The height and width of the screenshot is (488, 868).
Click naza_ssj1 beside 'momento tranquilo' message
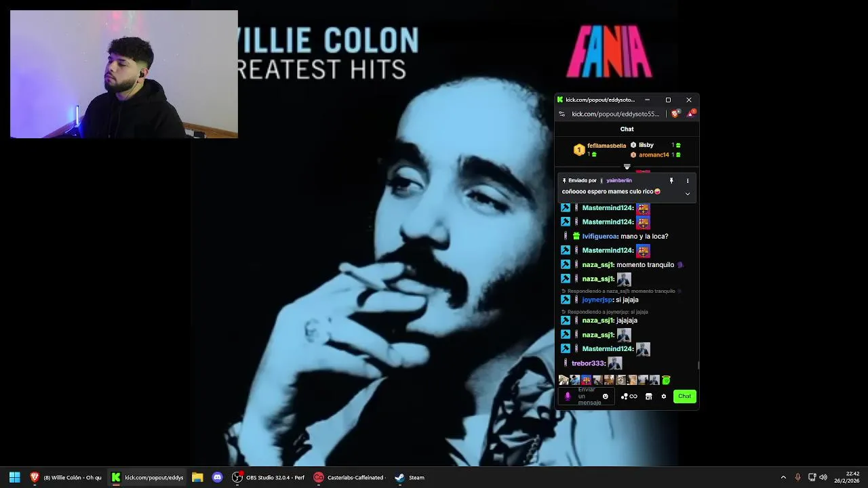597,265
